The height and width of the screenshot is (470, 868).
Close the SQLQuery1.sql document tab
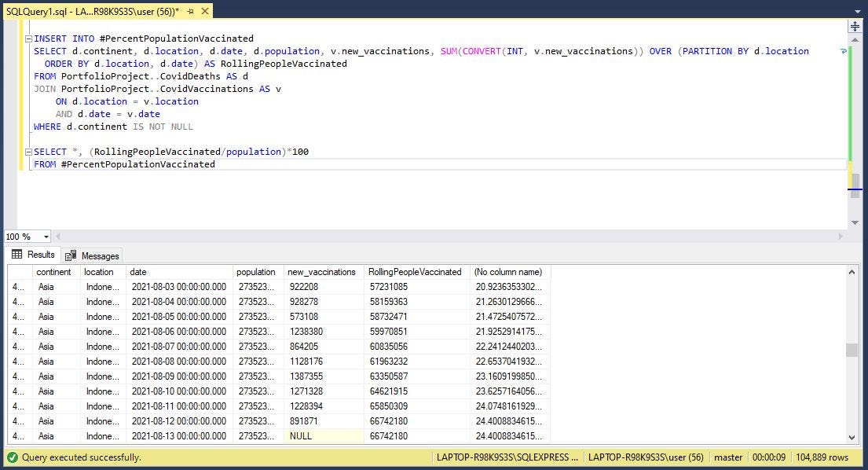click(x=205, y=11)
